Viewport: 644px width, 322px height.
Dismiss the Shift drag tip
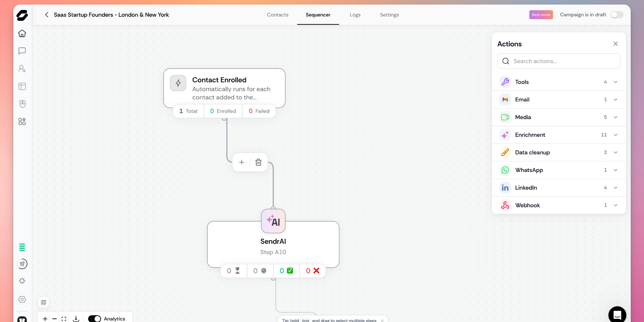(x=382, y=320)
